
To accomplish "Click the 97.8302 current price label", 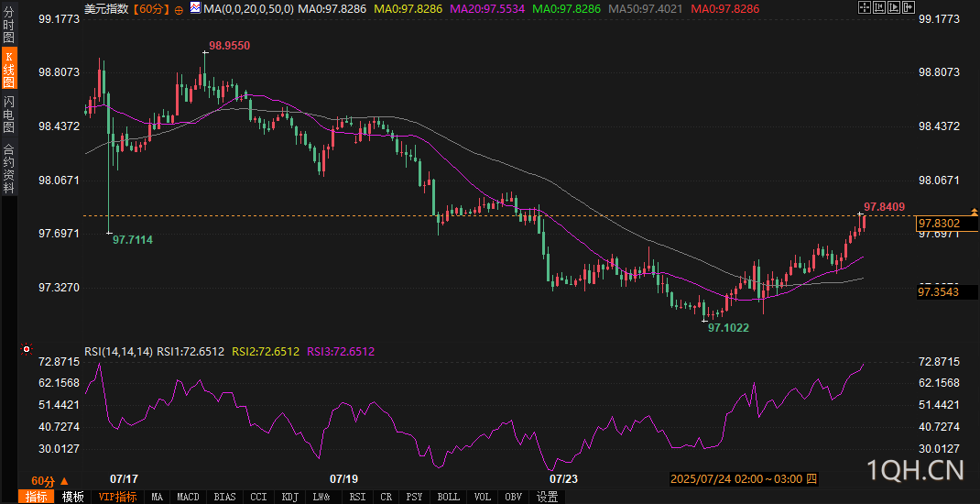I will point(939,223).
